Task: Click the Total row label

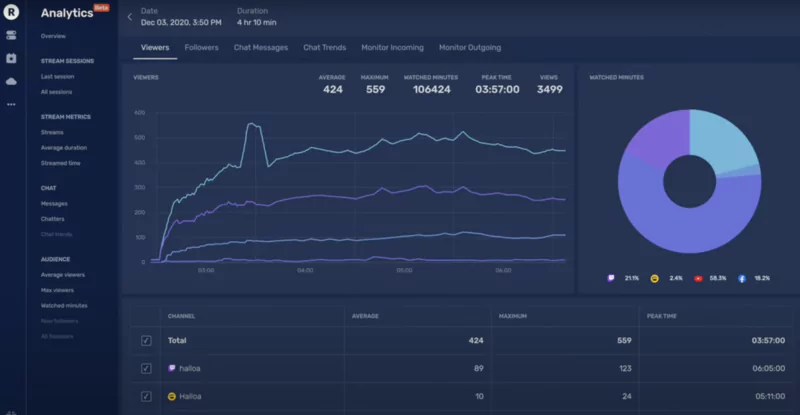Action: click(x=177, y=340)
